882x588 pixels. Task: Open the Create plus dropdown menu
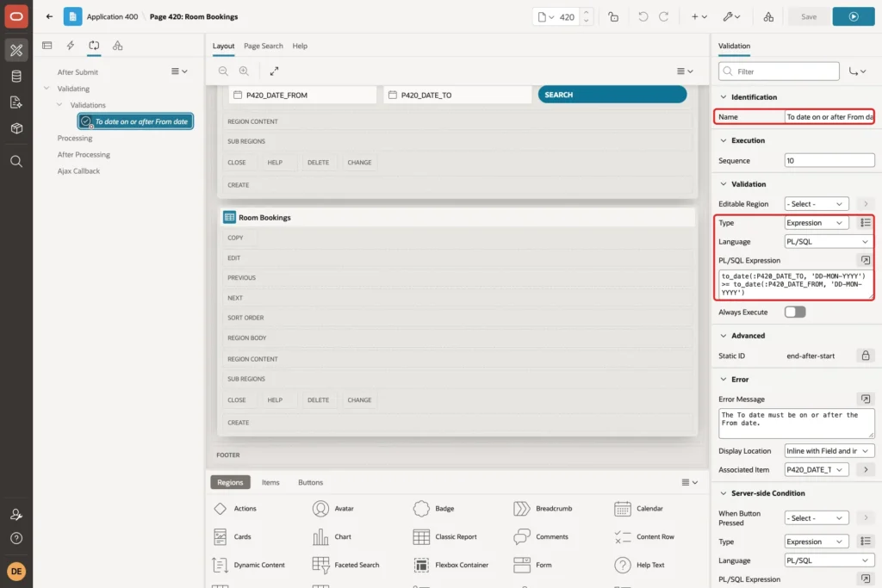[699, 17]
